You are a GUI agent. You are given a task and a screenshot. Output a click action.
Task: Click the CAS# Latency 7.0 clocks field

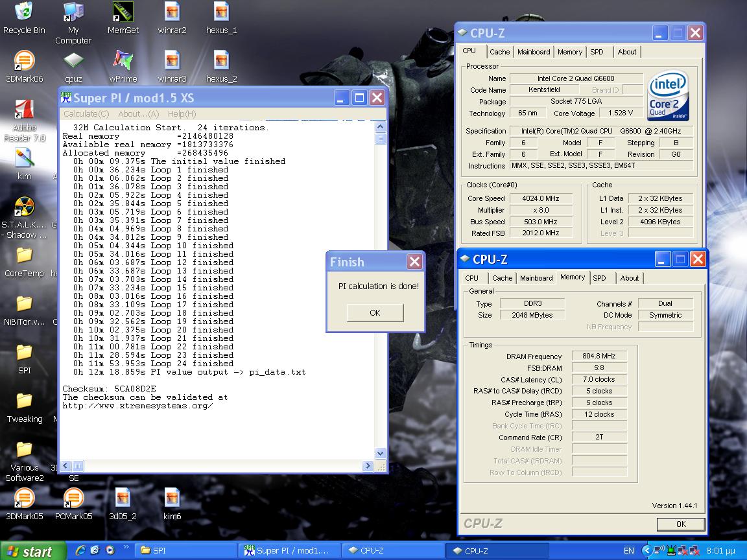(599, 380)
